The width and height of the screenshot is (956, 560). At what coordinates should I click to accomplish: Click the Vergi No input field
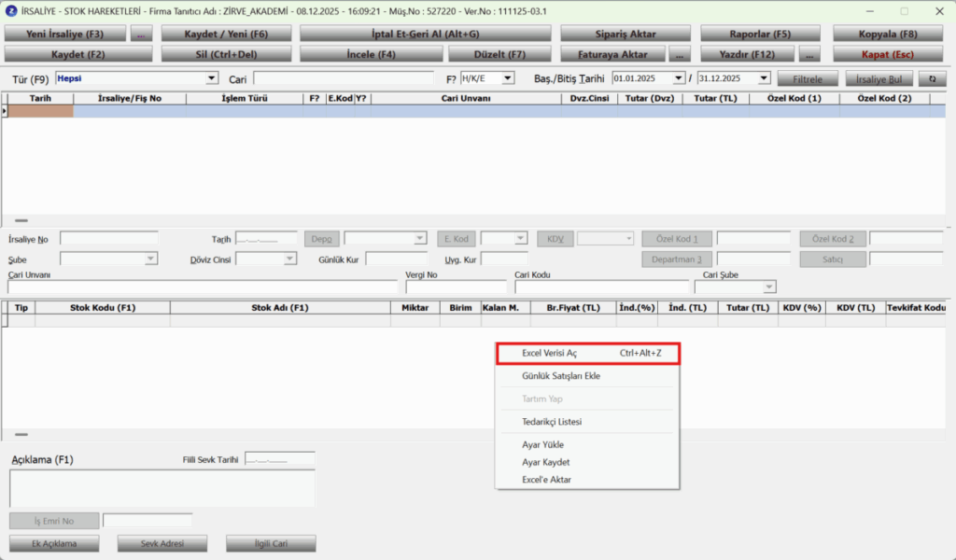[456, 287]
